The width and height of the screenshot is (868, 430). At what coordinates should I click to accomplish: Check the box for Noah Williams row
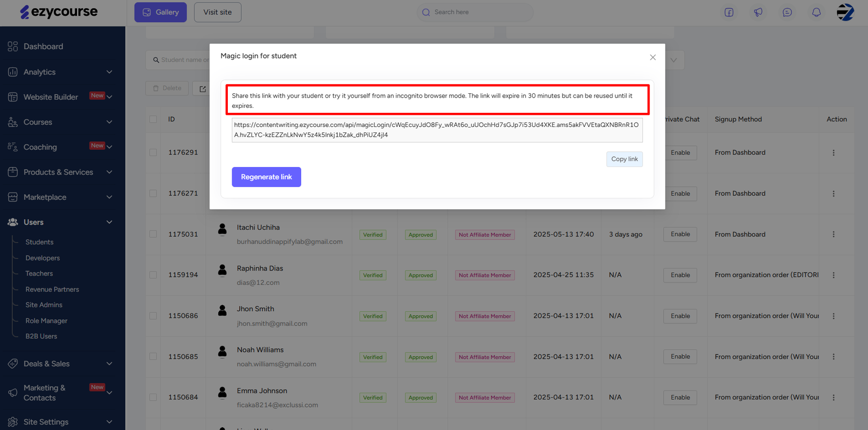153,357
